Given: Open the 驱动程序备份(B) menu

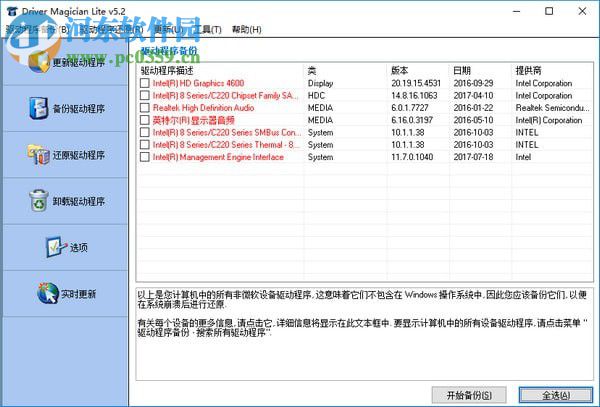Looking at the screenshot, I should (38, 29).
